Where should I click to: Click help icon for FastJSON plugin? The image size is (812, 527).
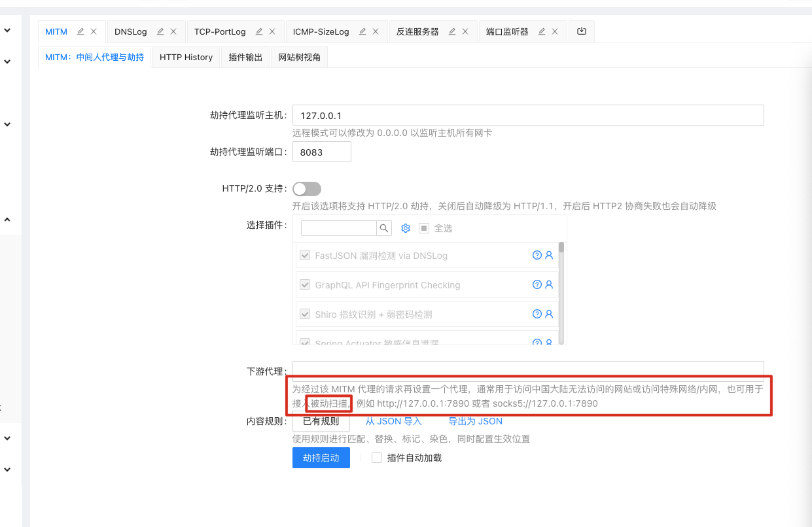coord(537,255)
